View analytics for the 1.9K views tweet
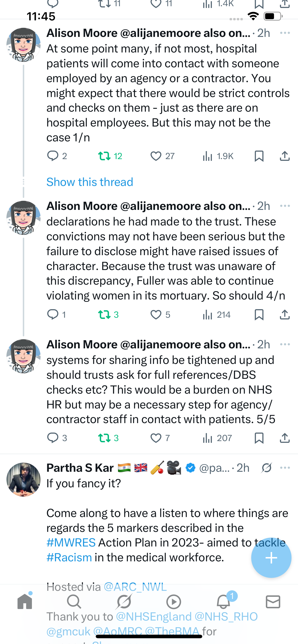 tap(208, 156)
